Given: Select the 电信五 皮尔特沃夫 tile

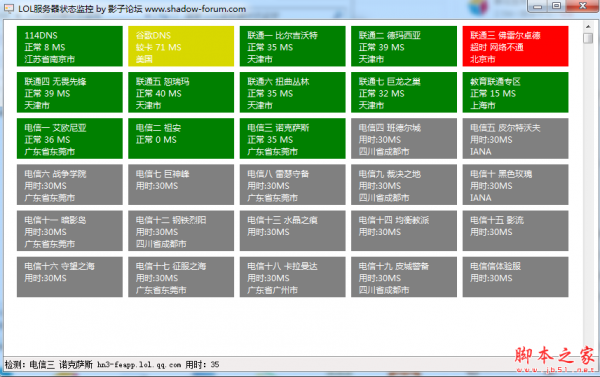Looking at the screenshot, I should pos(515,139).
